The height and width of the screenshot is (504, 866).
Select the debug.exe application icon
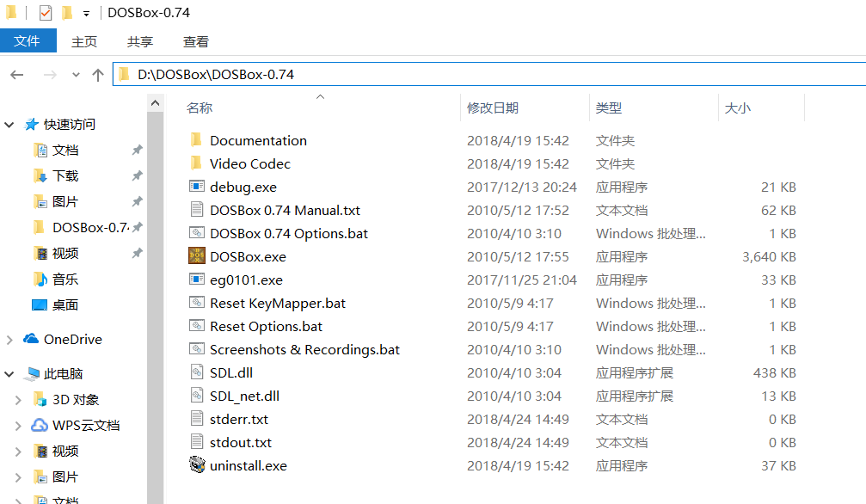tap(197, 187)
